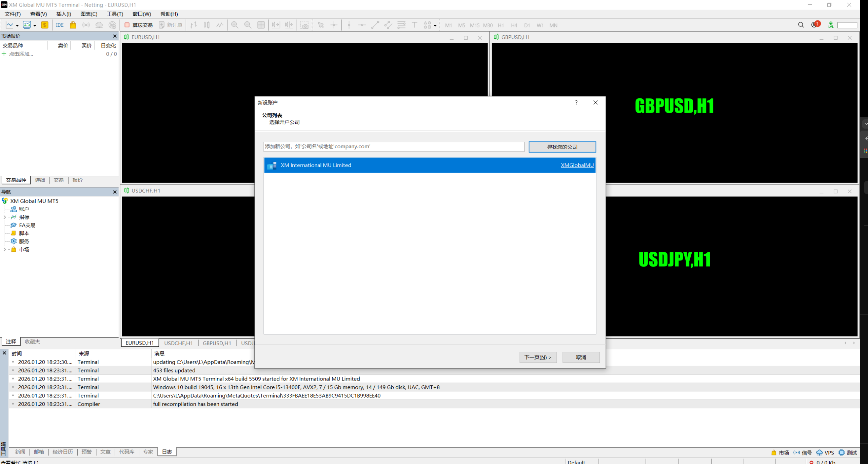Select the equidistant channel tool
The height and width of the screenshot is (464, 868).
pos(388,25)
